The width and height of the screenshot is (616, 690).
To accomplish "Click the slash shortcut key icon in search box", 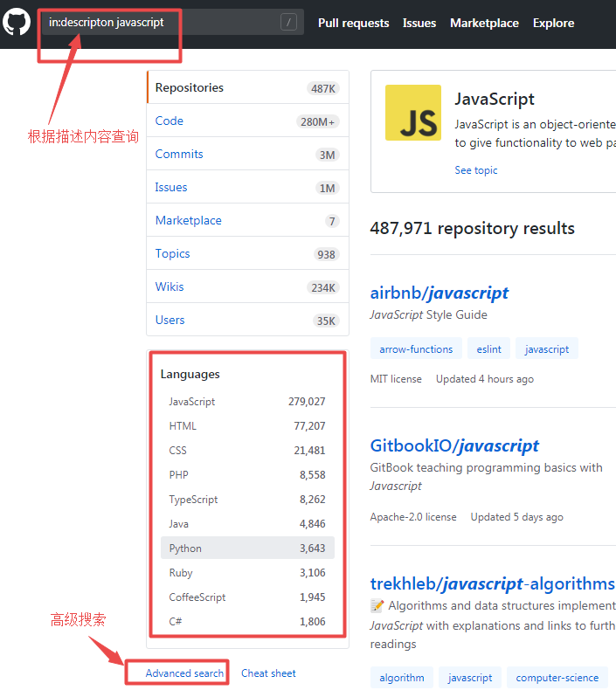I will pyautogui.click(x=289, y=22).
